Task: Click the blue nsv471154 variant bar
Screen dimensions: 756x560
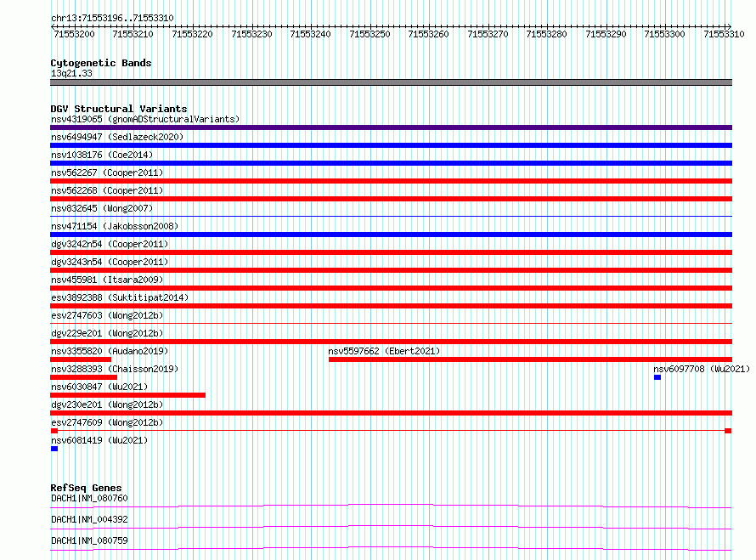Action: 391,235
